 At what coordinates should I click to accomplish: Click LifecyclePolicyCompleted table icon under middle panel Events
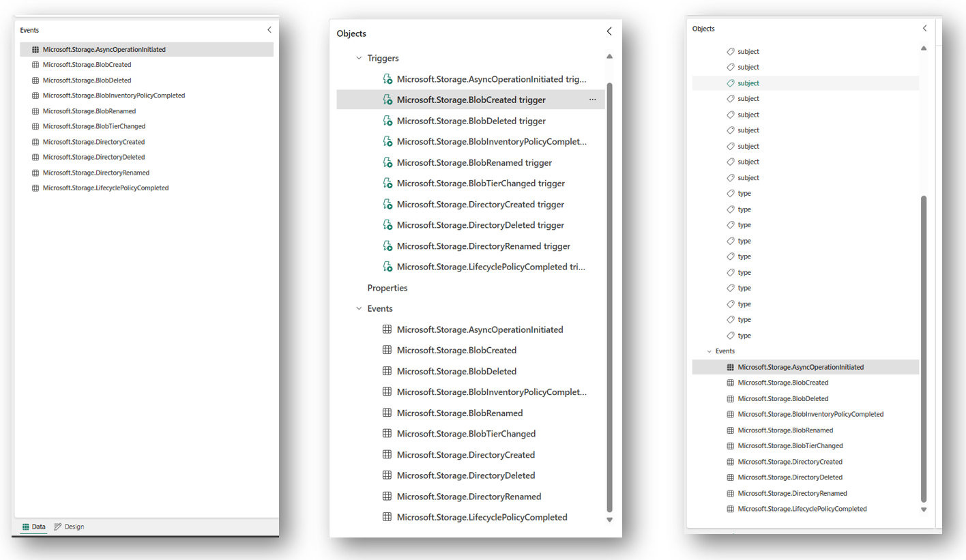tap(387, 517)
